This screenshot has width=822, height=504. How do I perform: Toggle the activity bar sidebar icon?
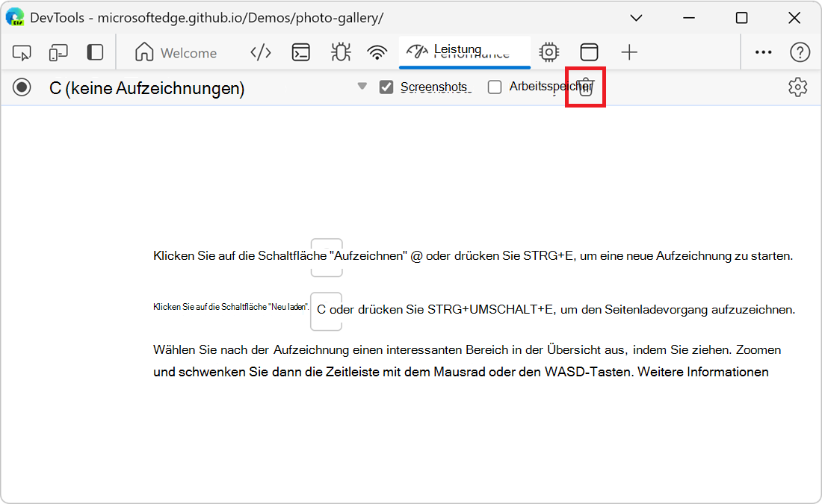pos(95,52)
